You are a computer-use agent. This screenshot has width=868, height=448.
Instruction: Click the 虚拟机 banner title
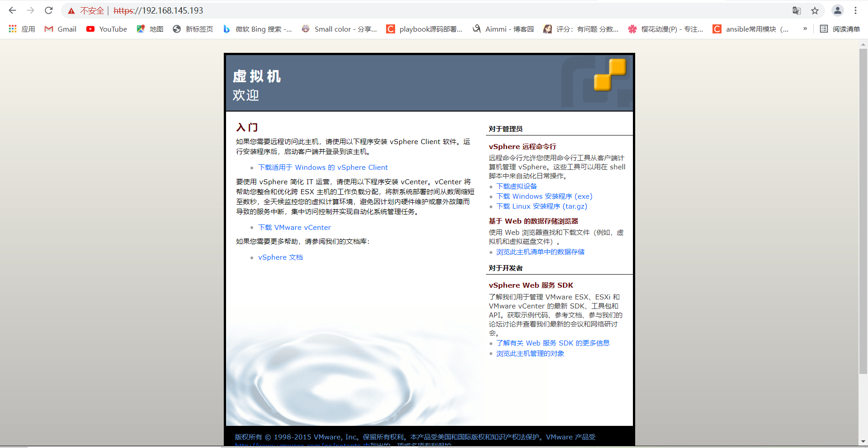coord(257,76)
